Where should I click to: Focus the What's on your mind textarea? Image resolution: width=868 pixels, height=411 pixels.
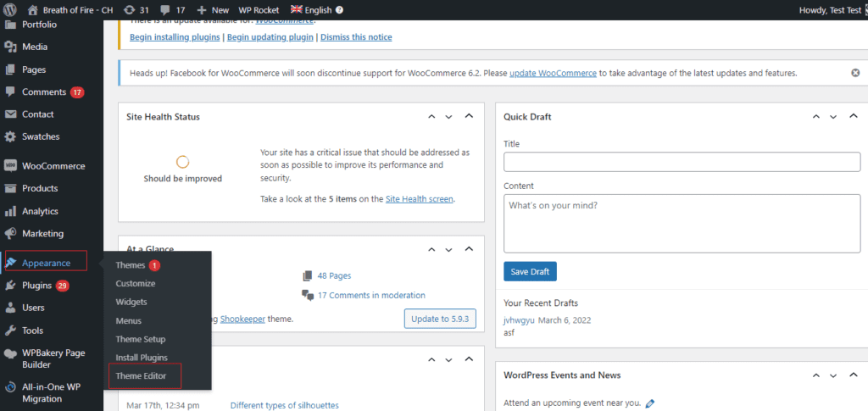coord(682,224)
